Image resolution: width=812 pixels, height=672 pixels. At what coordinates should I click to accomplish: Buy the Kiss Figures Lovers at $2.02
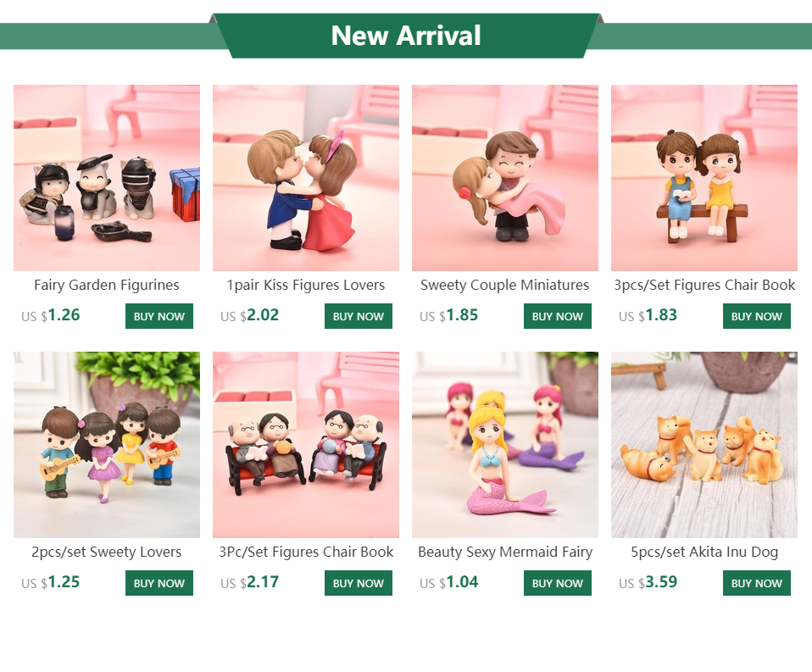point(359,316)
